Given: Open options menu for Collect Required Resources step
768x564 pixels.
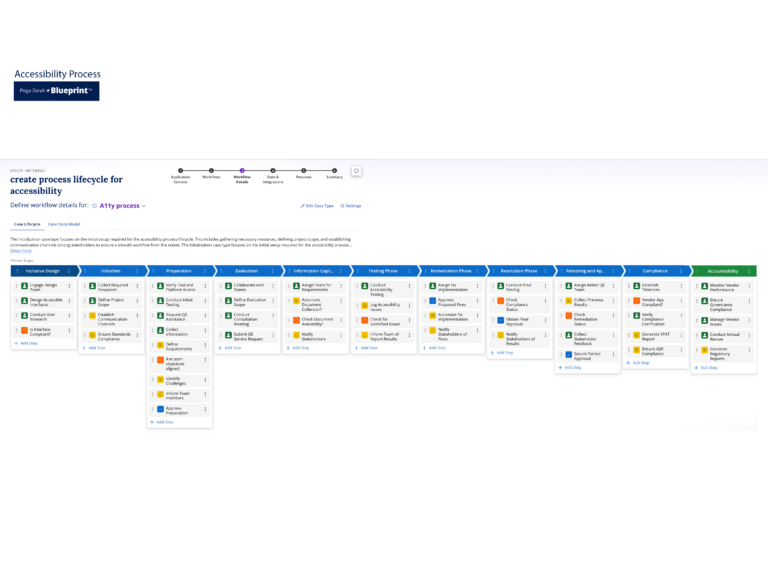Looking at the screenshot, I should click(x=137, y=286).
